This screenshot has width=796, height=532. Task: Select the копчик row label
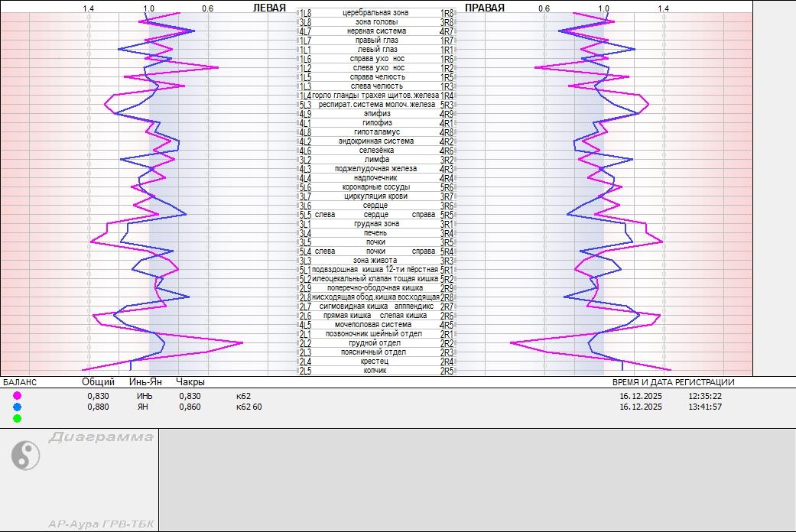coord(375,371)
